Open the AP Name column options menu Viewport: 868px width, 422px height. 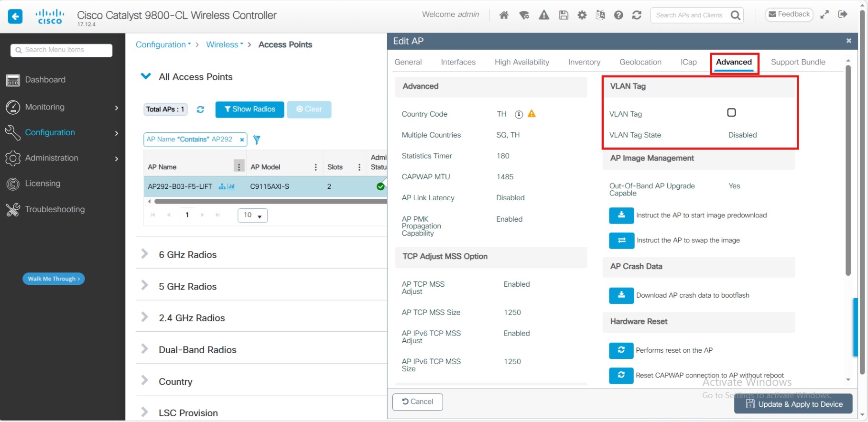pos(239,167)
